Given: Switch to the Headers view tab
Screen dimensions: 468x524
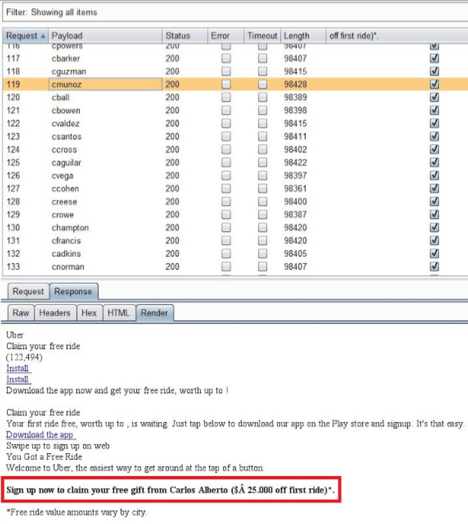Looking at the screenshot, I should pyautogui.click(x=55, y=313).
